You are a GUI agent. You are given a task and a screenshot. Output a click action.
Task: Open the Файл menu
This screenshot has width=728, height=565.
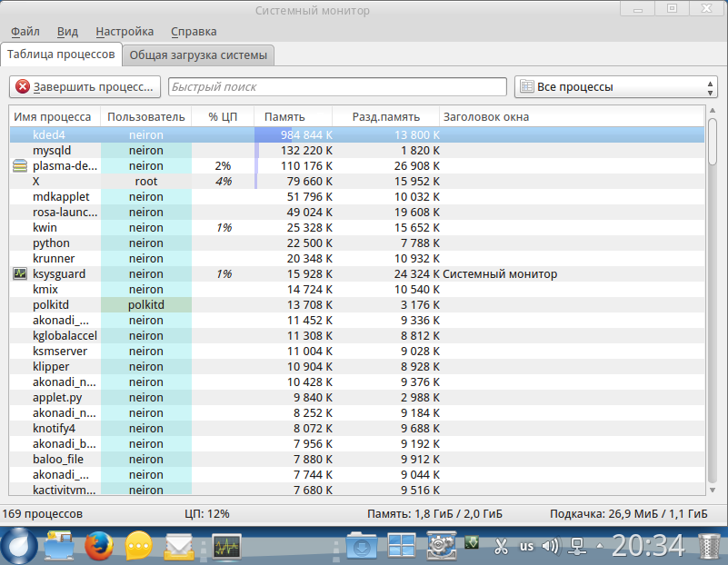(25, 32)
